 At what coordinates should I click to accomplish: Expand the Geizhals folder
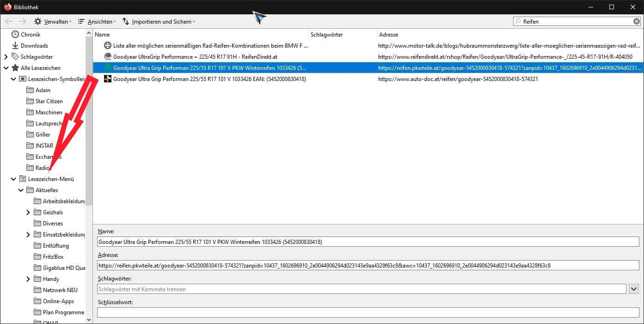coord(28,212)
